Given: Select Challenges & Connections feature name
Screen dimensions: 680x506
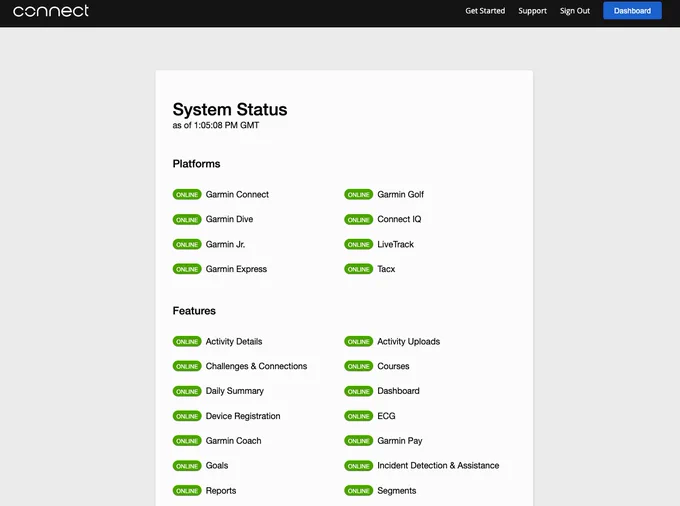Looking at the screenshot, I should (x=256, y=366).
